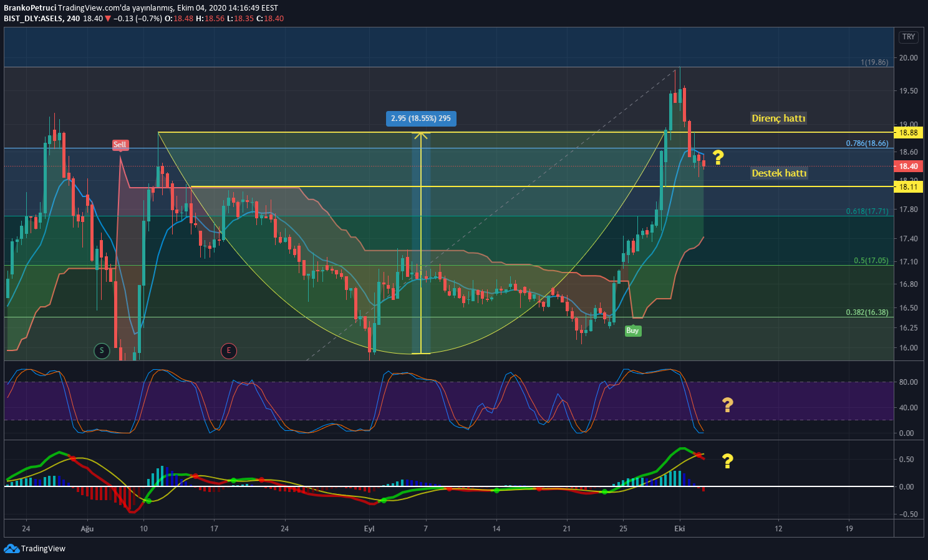The height and width of the screenshot is (560, 928).
Task: Open the BrankoPetruci author name
Action: tap(30, 8)
